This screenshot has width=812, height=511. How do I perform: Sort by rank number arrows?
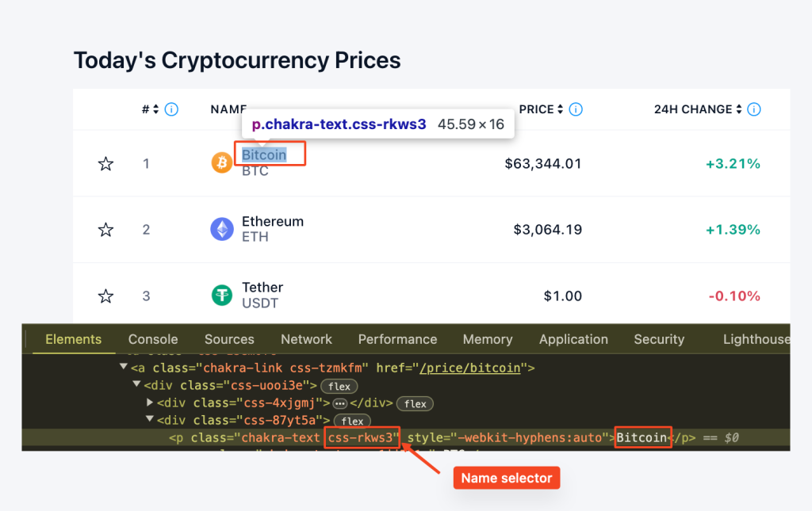pyautogui.click(x=155, y=109)
